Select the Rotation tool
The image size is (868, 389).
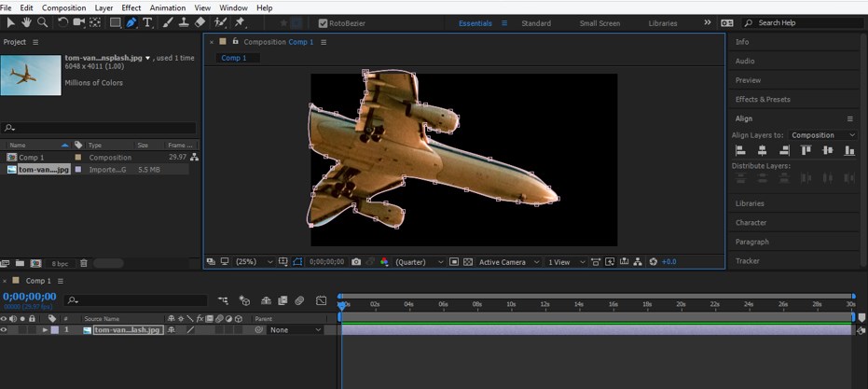pos(63,22)
